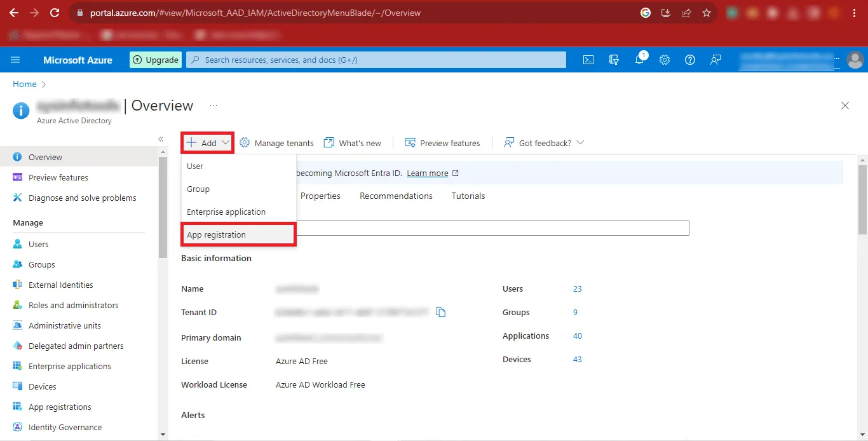The height and width of the screenshot is (441, 868).
Task: Open the Applications count link 40
Action: (577, 336)
